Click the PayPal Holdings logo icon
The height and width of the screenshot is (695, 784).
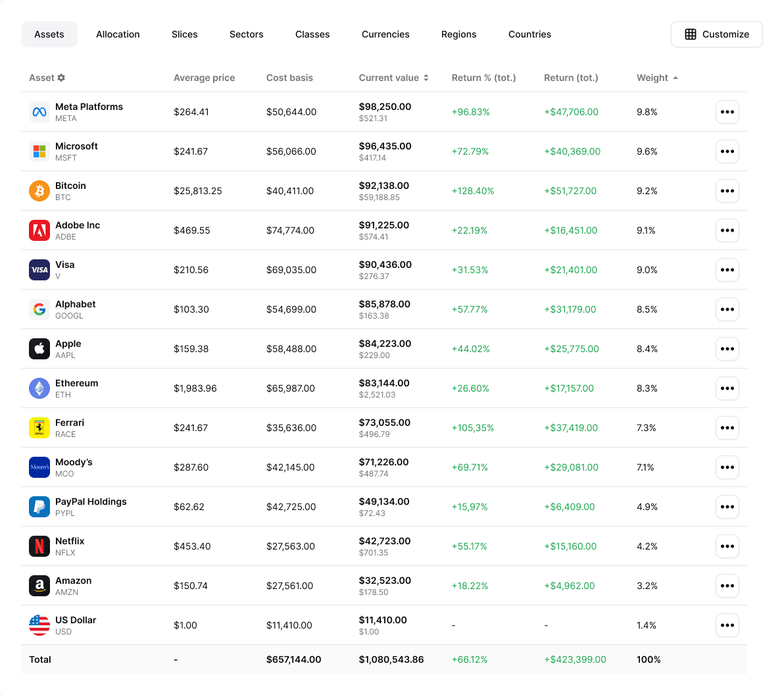pyautogui.click(x=39, y=507)
